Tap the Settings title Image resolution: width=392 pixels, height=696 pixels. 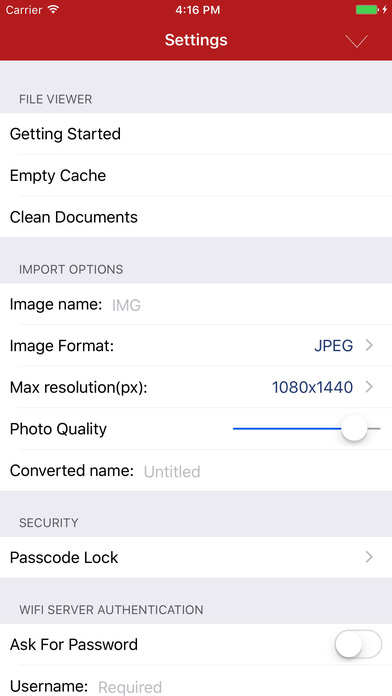click(x=196, y=40)
